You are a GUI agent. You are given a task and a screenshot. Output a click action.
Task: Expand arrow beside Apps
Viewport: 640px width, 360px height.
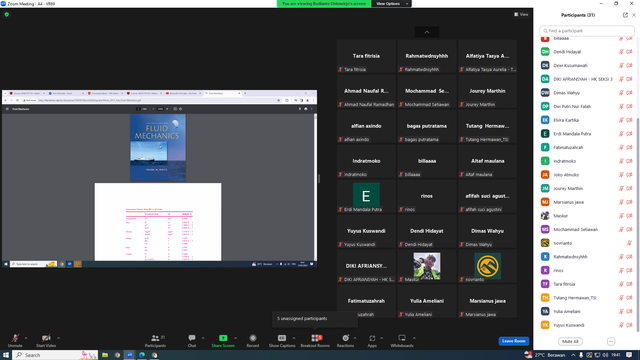point(381,338)
